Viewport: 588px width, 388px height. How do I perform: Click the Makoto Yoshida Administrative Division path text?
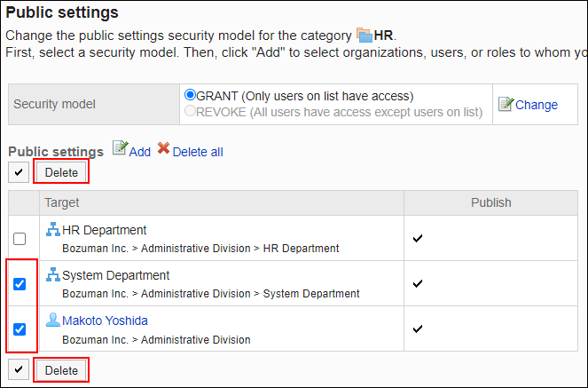(x=156, y=339)
